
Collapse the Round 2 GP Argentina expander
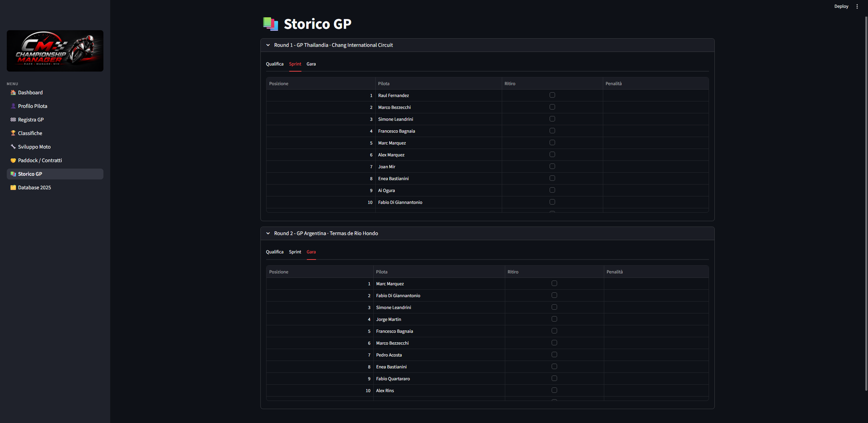click(487, 233)
